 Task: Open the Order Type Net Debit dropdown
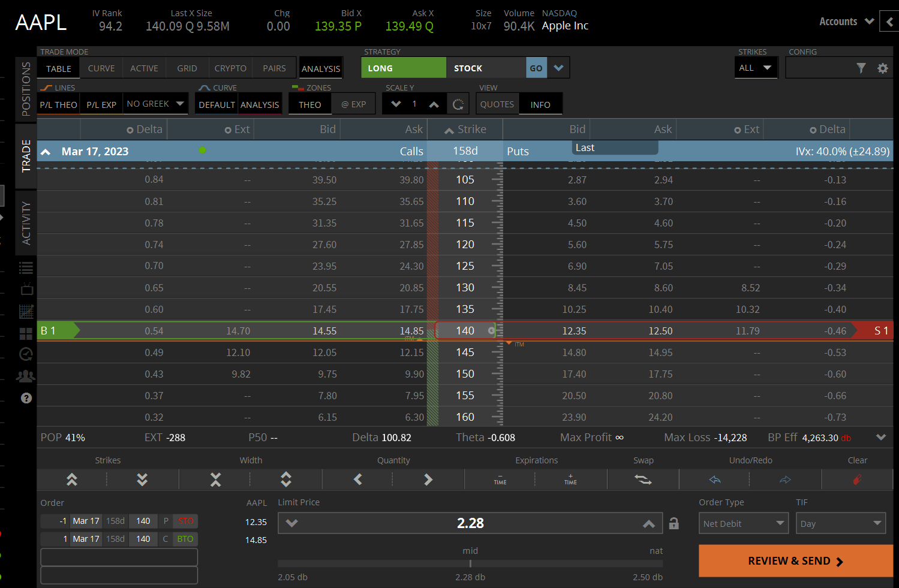744,524
